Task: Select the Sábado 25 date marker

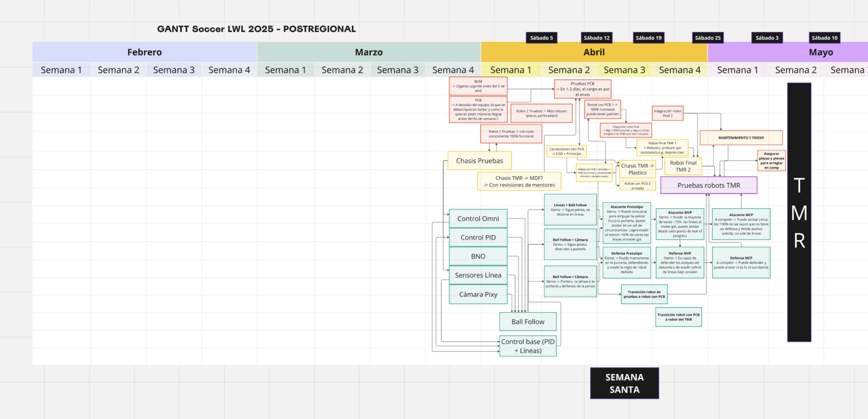Action: 707,38
